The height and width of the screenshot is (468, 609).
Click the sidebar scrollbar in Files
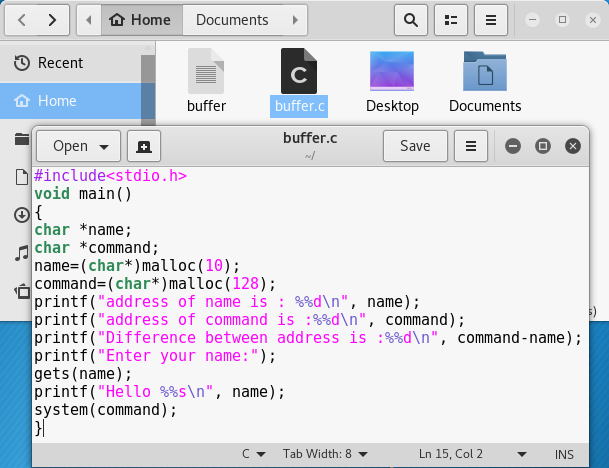pos(148,89)
